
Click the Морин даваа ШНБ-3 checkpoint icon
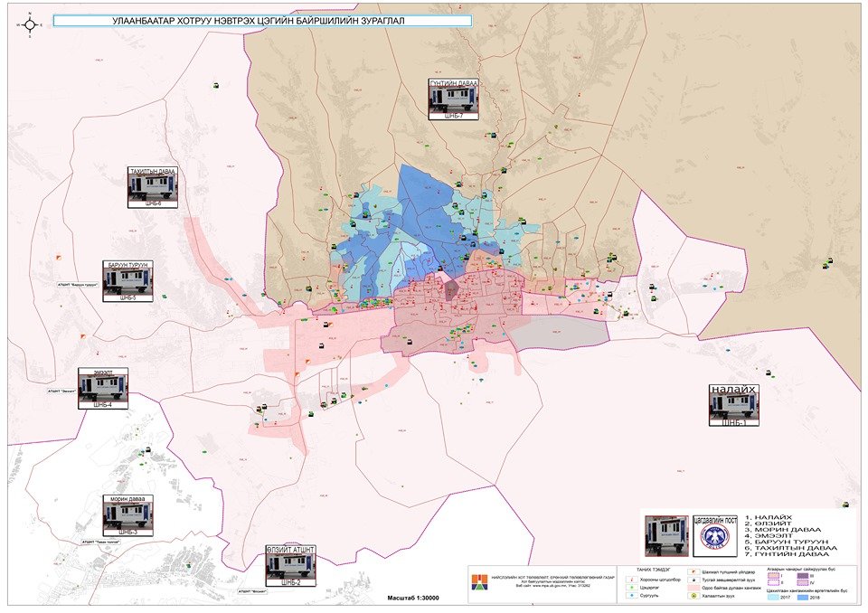(127, 515)
